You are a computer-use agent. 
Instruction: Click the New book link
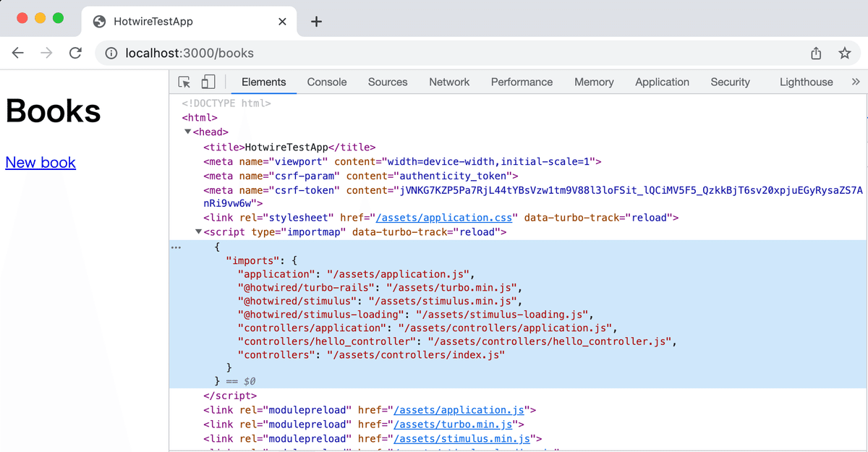(41, 163)
